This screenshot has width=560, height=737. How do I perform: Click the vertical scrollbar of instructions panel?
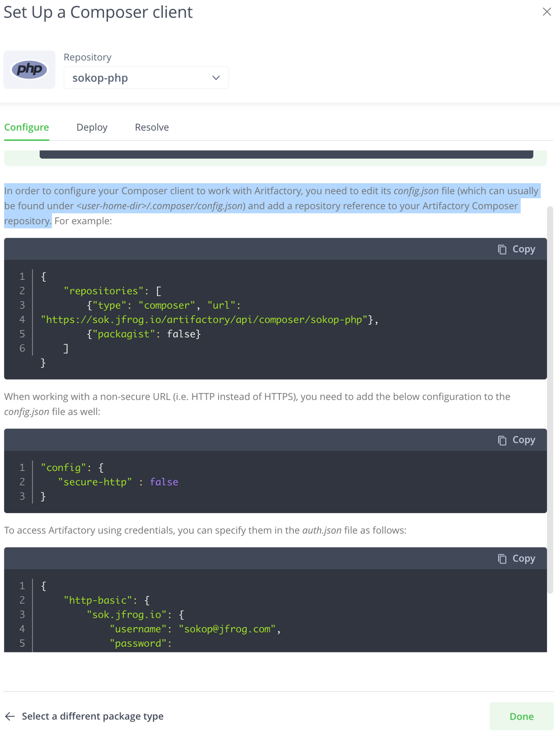pyautogui.click(x=550, y=399)
